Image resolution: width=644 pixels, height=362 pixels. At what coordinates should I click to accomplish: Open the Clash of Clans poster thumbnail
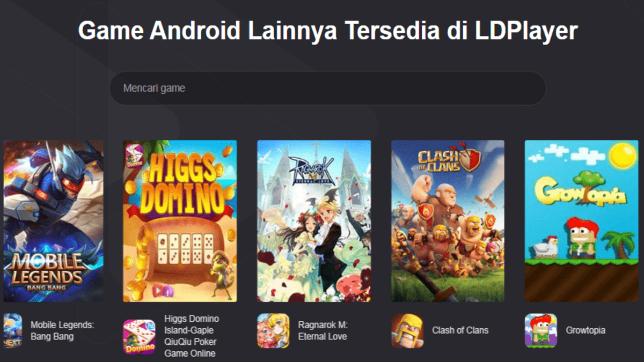pos(448,221)
